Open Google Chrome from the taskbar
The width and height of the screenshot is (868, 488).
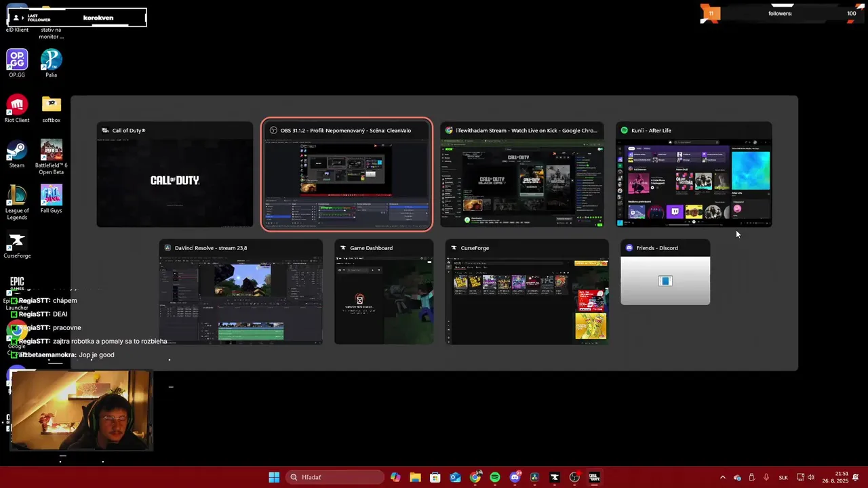pyautogui.click(x=475, y=477)
